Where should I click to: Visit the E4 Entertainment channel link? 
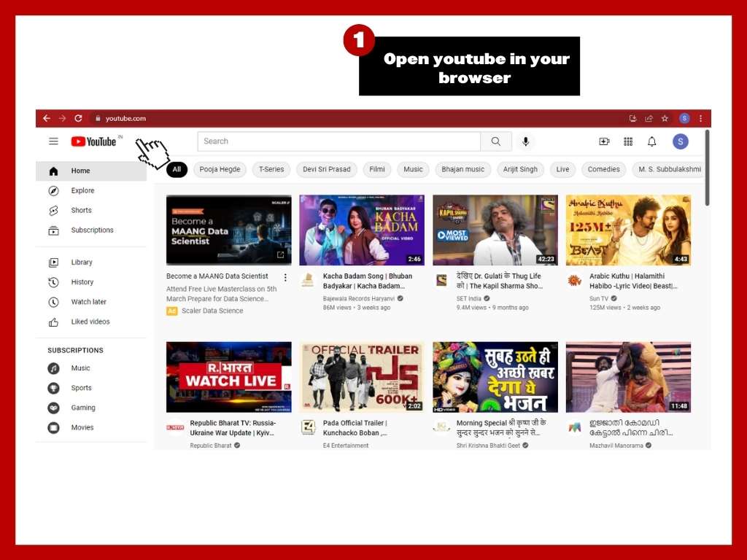pyautogui.click(x=346, y=446)
